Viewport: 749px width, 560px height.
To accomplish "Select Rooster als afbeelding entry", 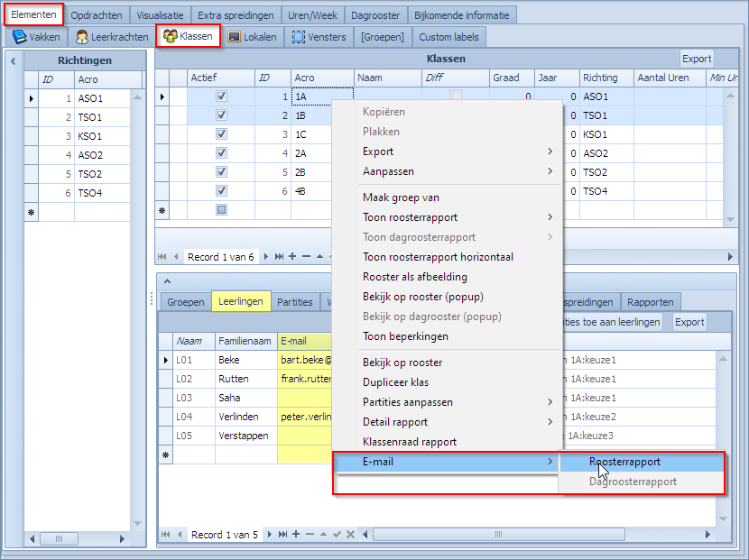I will 448,277.
